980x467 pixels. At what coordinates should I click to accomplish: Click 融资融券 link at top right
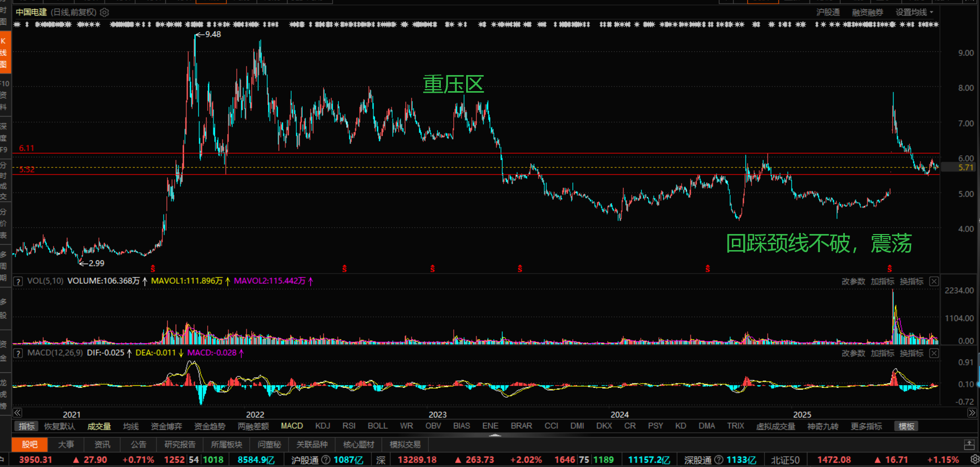tap(868, 12)
